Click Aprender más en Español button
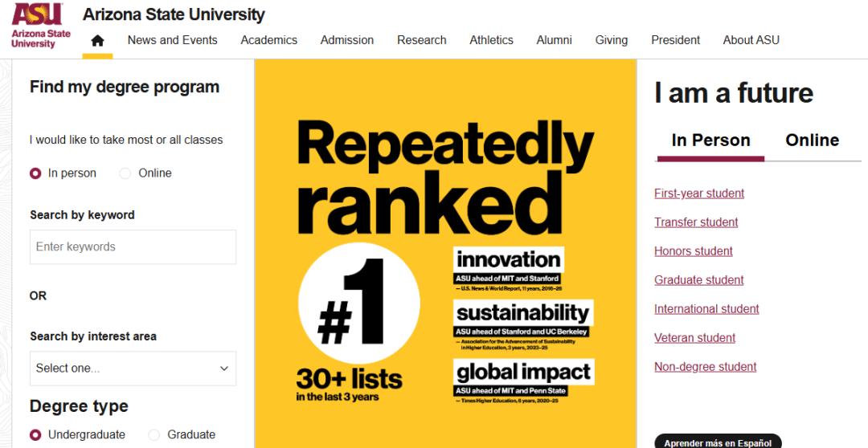 pos(718,442)
